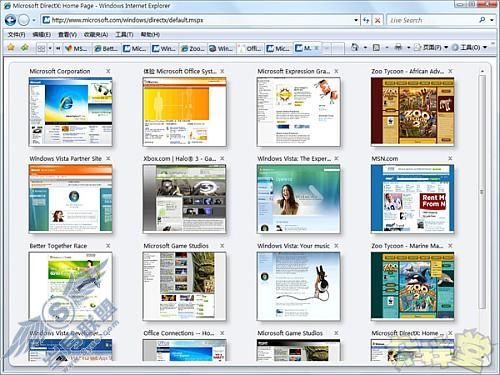This screenshot has width=500, height=375.
Task: Expand the search provider options dropdown
Action: click(492, 20)
